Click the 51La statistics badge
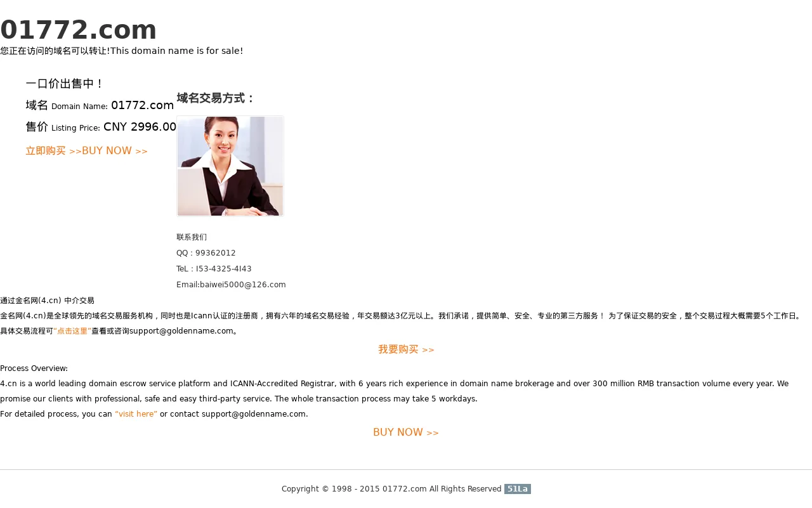 click(x=518, y=489)
